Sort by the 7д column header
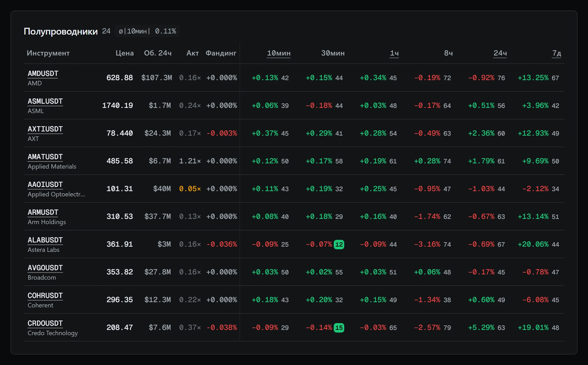The width and height of the screenshot is (588, 365). [556, 53]
